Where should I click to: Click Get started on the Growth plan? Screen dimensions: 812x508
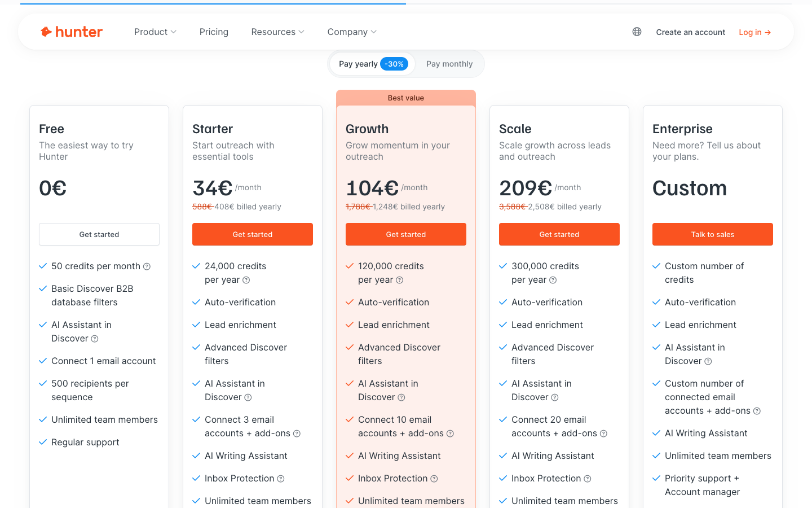406,234
